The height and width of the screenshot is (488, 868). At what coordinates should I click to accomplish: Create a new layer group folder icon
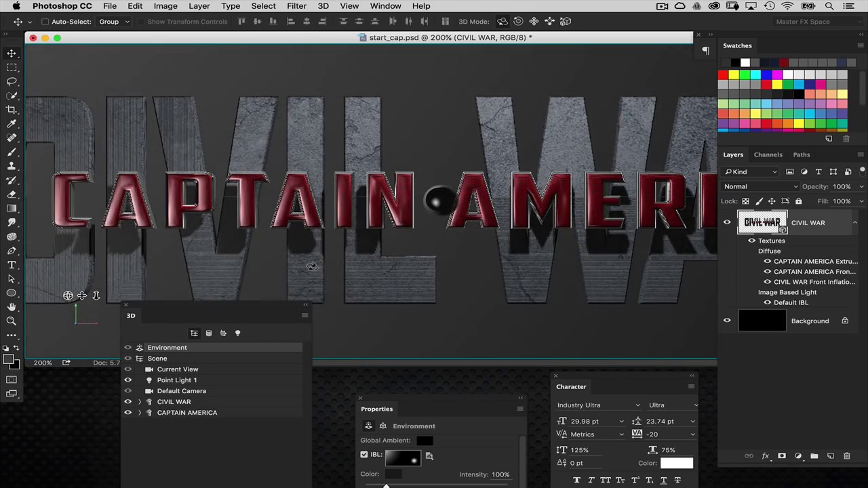point(814,456)
